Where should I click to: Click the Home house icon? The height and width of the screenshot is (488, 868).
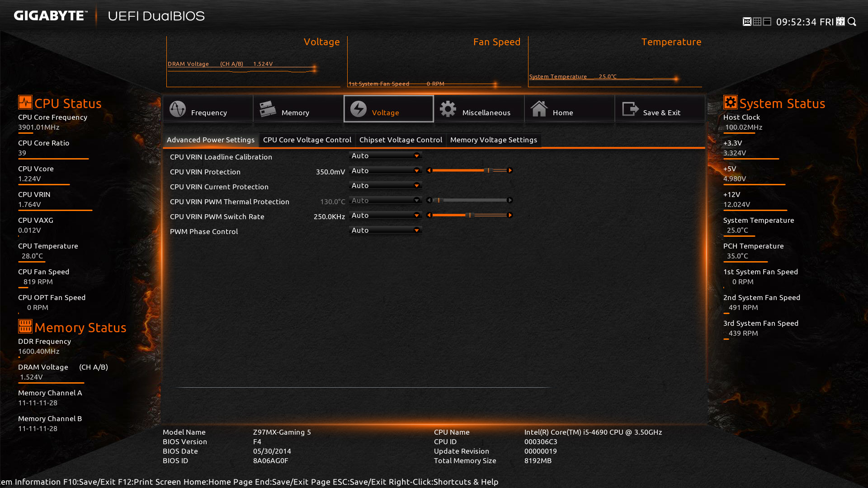tap(539, 109)
